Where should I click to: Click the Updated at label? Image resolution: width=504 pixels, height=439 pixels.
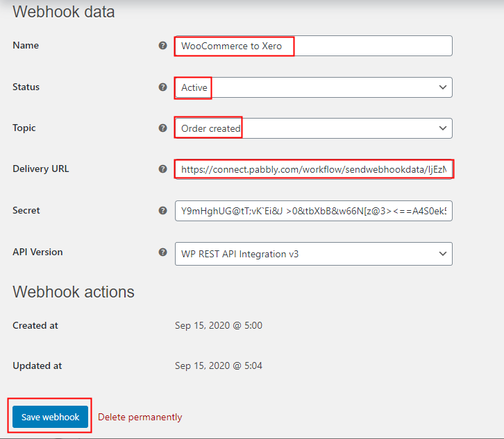click(37, 365)
